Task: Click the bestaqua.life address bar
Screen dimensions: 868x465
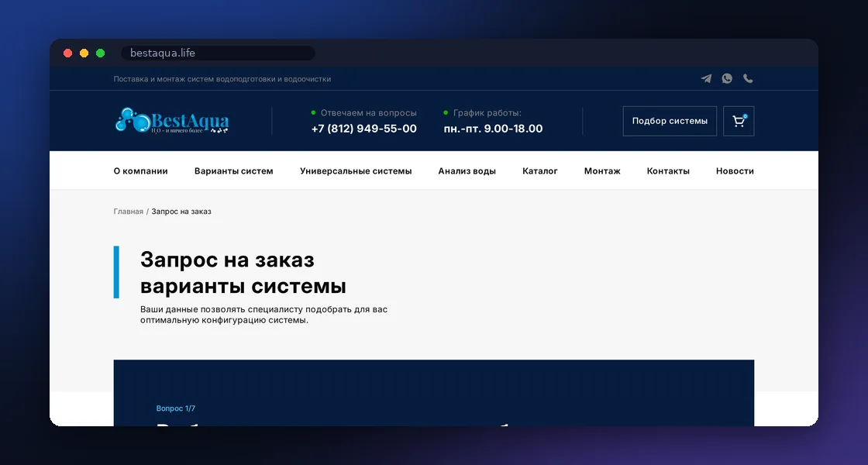Action: coord(218,53)
